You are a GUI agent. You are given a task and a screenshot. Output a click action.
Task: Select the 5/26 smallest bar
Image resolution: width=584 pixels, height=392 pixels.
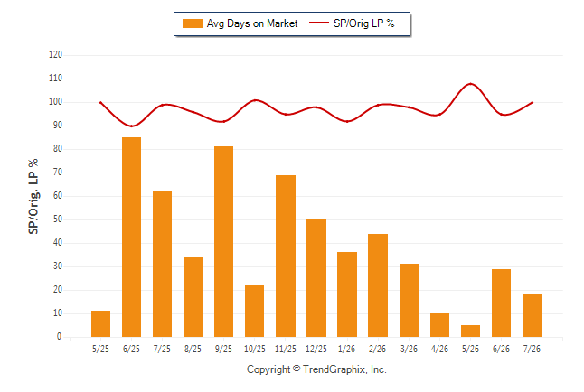coord(470,331)
